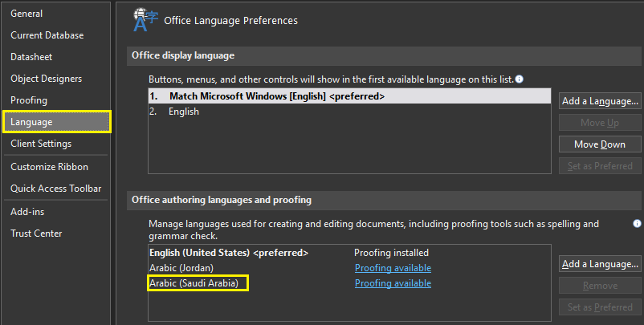Click the Office Language Preferences icon
644x325 pixels.
[x=145, y=20]
